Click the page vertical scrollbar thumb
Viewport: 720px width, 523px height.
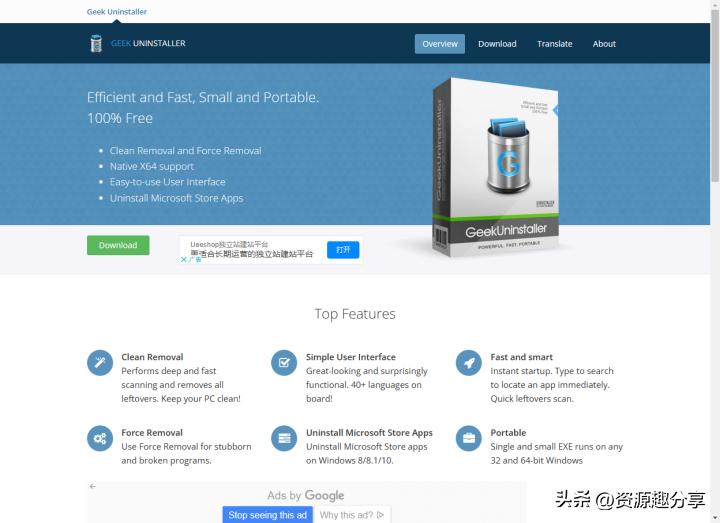(x=715, y=96)
